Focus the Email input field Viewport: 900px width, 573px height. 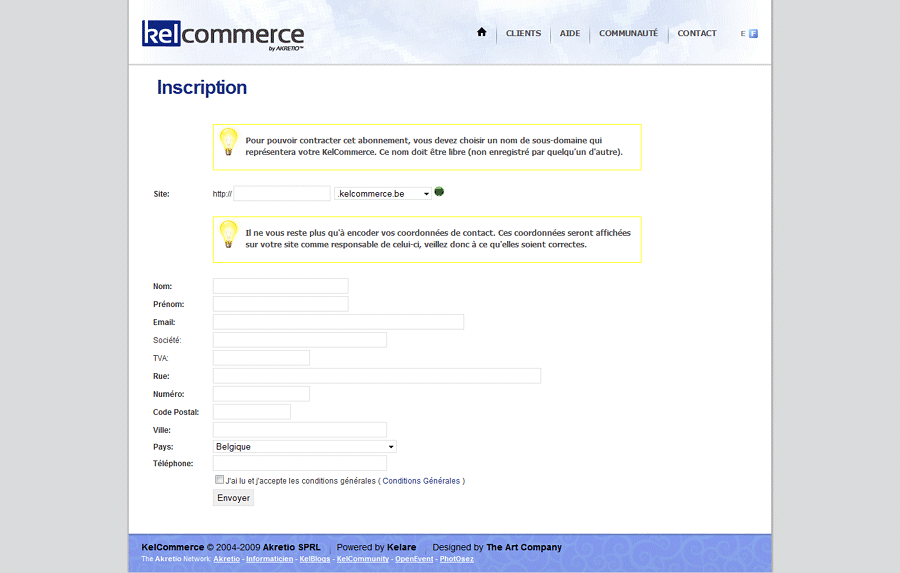click(338, 322)
